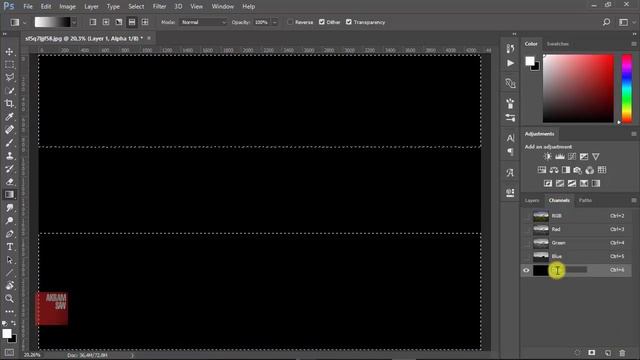Enable the Reverse checkbox
This screenshot has height=360, width=640.
(290, 22)
